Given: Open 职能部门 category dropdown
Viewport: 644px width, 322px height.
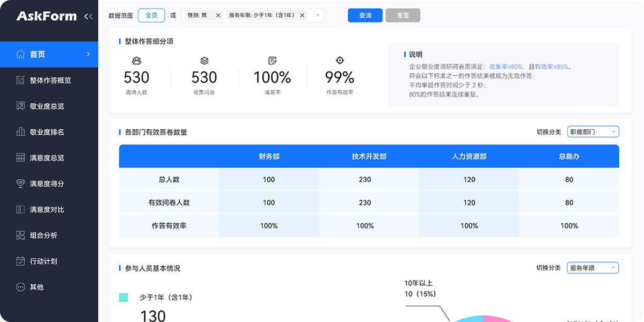Looking at the screenshot, I should (592, 131).
